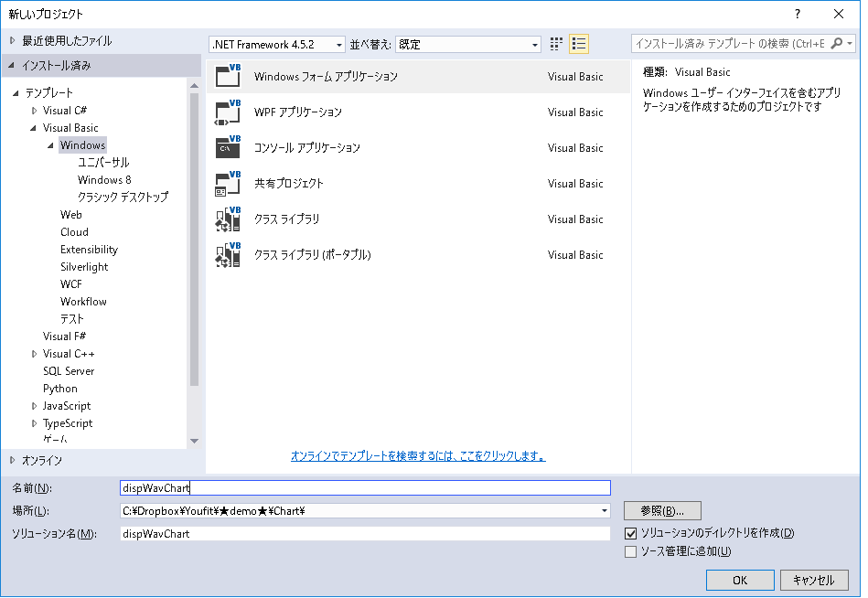Select Silverlight category in tree

[84, 267]
